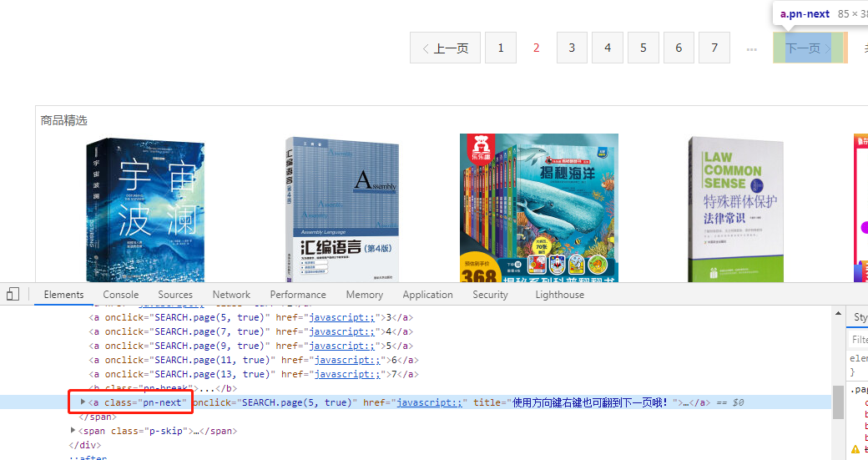This screenshot has height=460, width=868.
Task: Click the 下一页 next page button
Action: 810,48
